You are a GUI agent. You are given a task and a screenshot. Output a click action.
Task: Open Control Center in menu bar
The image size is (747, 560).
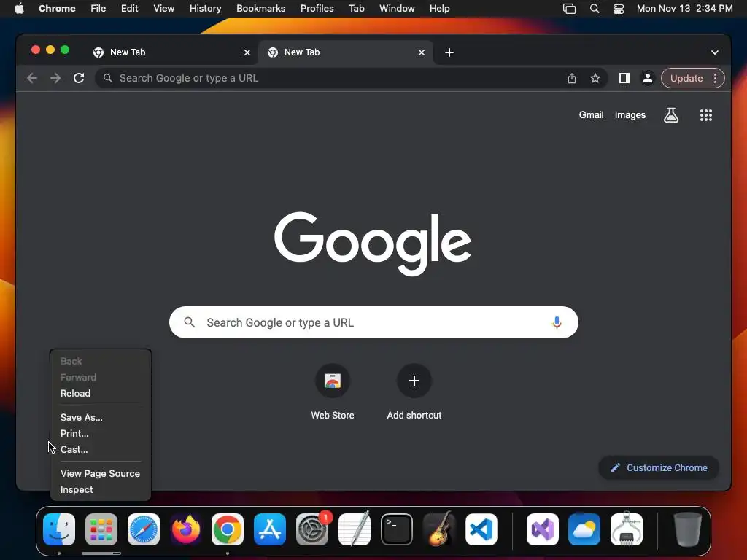619,9
